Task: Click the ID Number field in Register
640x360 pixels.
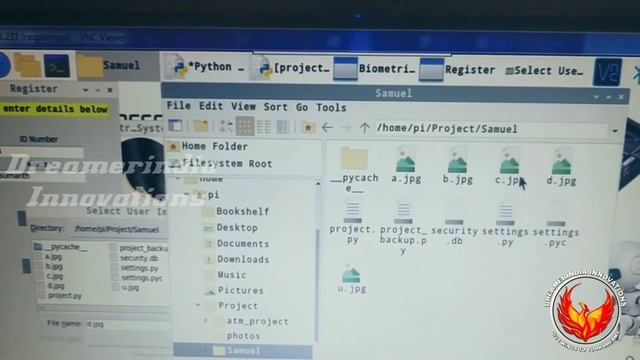Action: [43, 152]
